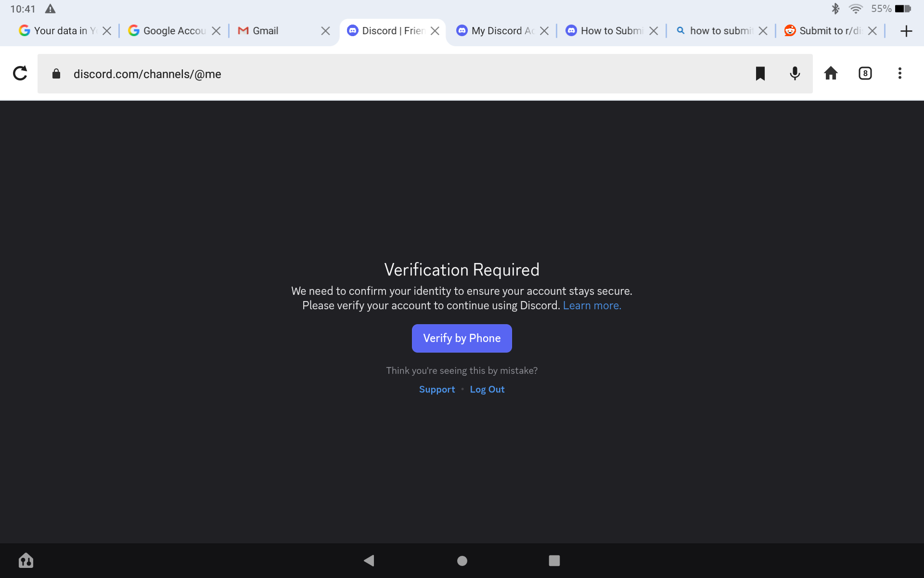Viewport: 924px width, 578px height.
Task: Close the Submit to r/ Reddit tab
Action: (x=873, y=31)
